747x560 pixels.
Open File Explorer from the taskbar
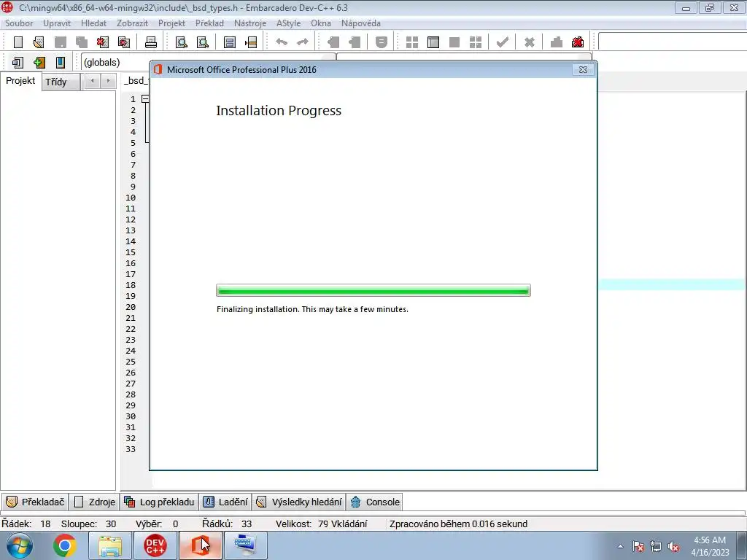110,545
